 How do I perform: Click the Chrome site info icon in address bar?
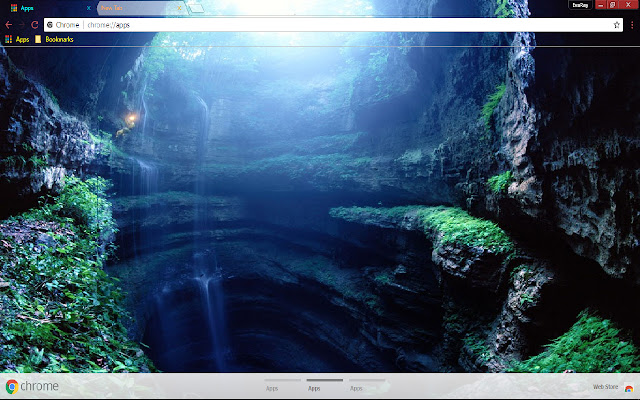pos(50,25)
